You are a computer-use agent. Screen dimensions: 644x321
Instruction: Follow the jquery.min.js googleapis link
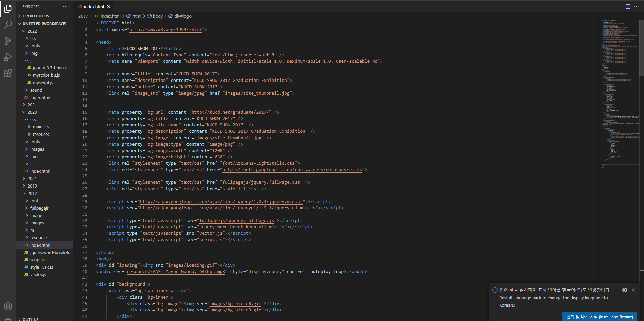click(x=221, y=202)
